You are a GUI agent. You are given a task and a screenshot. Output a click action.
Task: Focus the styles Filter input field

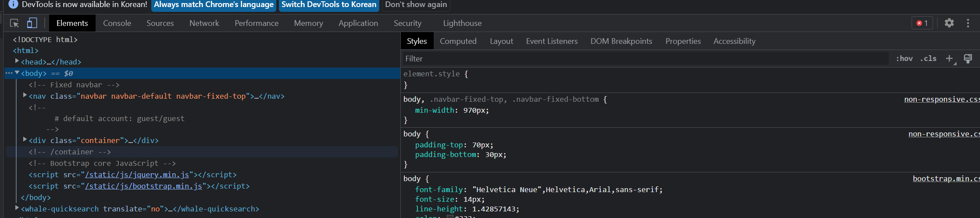click(645, 58)
